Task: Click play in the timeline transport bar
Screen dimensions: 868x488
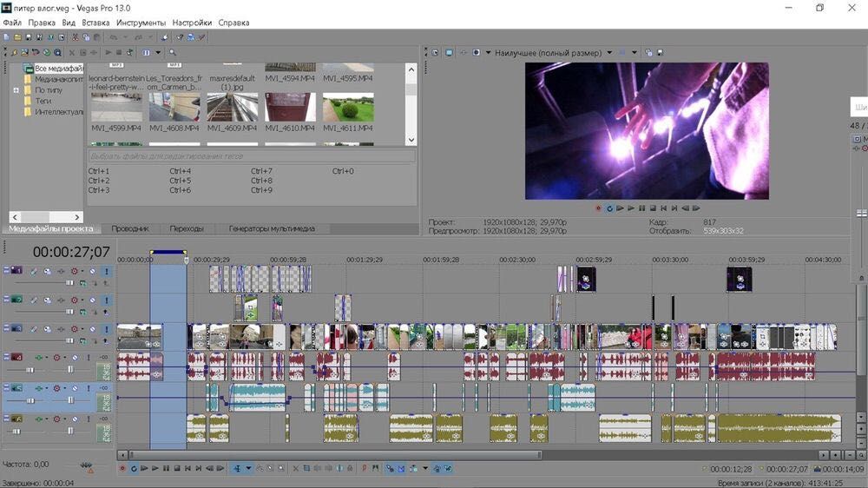Action: [x=155, y=469]
